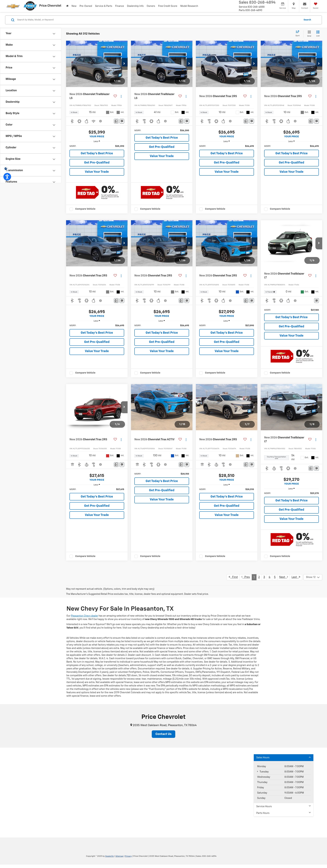Check Compare Vehicle on $27,090 Trax 2RS
This screenshot has width=327, height=868.
tap(201, 373)
